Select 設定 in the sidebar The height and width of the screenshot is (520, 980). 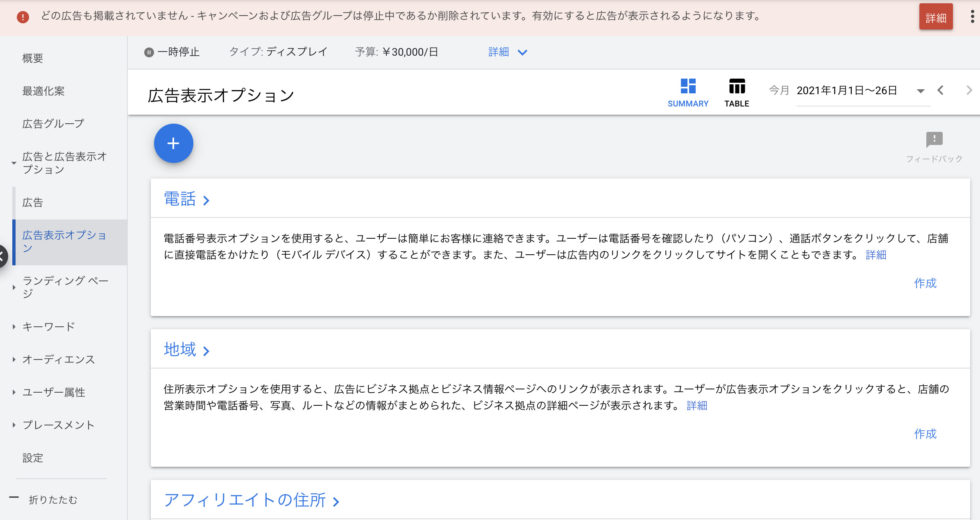tap(33, 458)
